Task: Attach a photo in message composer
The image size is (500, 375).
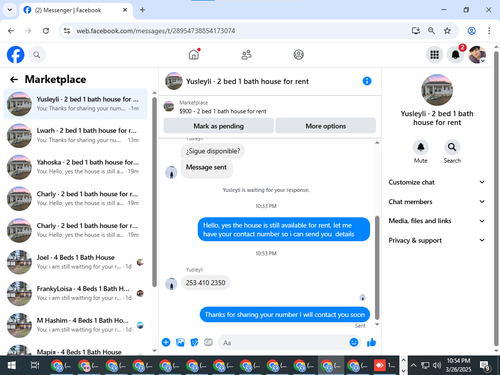Action: click(x=180, y=342)
